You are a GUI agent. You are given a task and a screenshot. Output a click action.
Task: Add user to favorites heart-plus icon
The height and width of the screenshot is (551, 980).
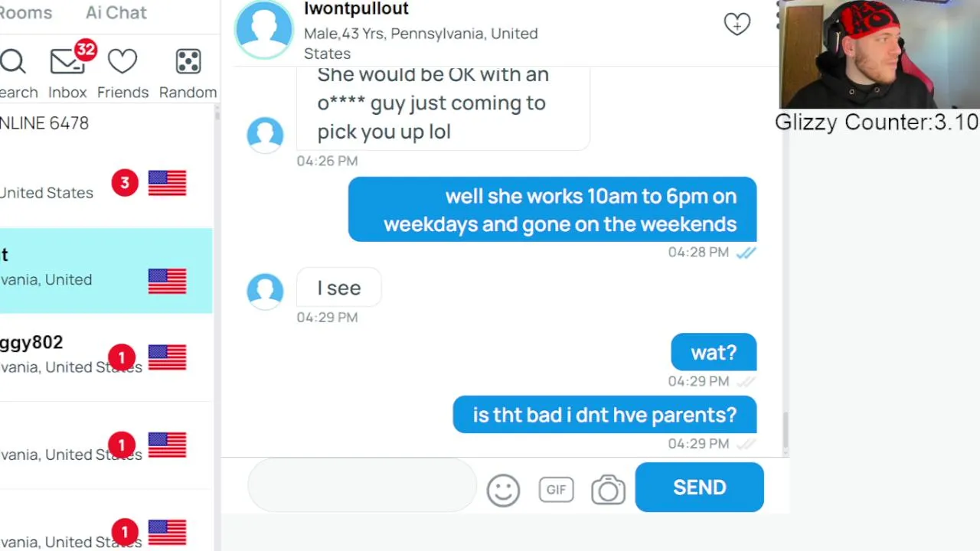click(x=737, y=24)
